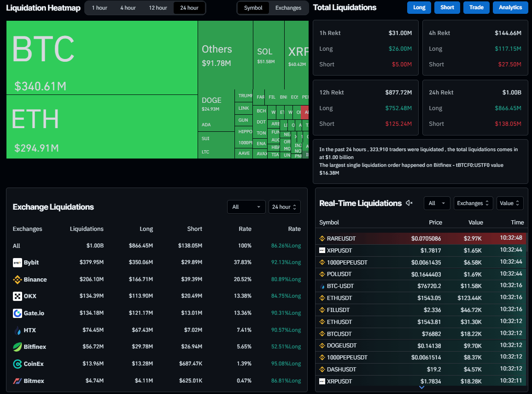Screen dimensions: 532x394
Task: Switch heatmap view to Exchanges
Action: [x=288, y=8]
